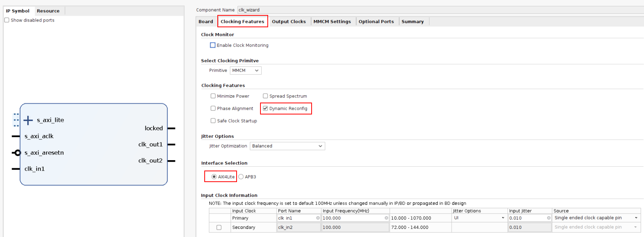
Task: Enable Safe Clock Startup checkbox
Action: click(213, 121)
